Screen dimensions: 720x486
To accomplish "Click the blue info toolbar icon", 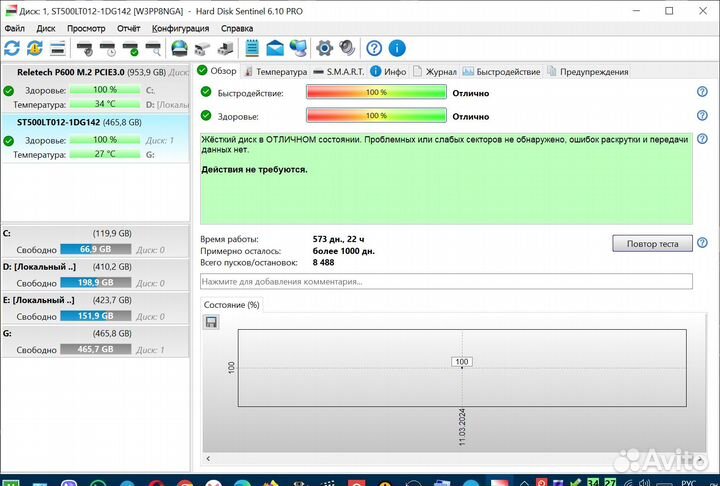I will (x=397, y=48).
